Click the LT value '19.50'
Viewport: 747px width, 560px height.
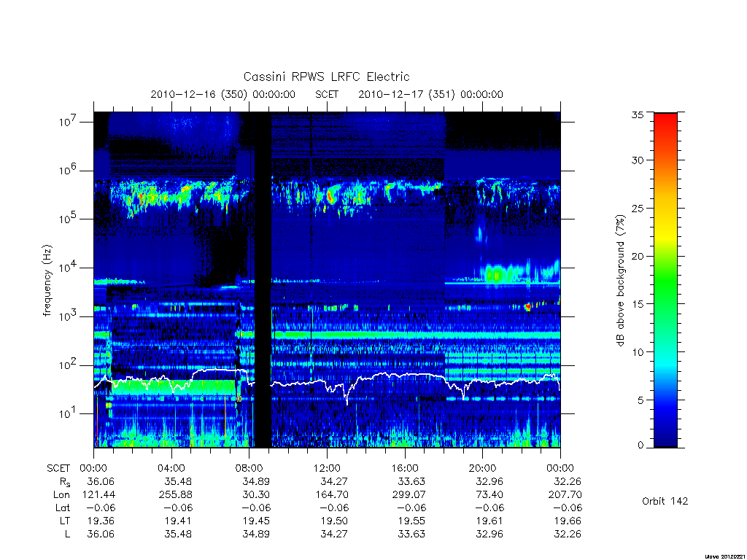[334, 521]
